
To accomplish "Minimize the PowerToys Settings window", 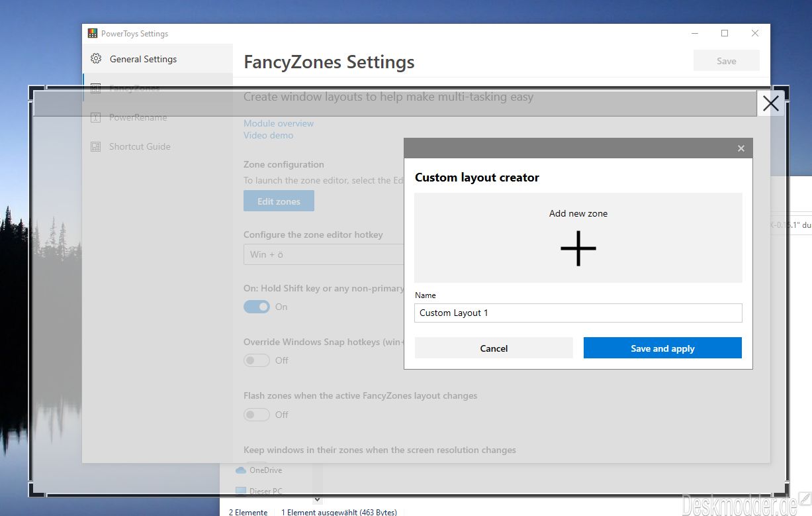I will coord(695,33).
